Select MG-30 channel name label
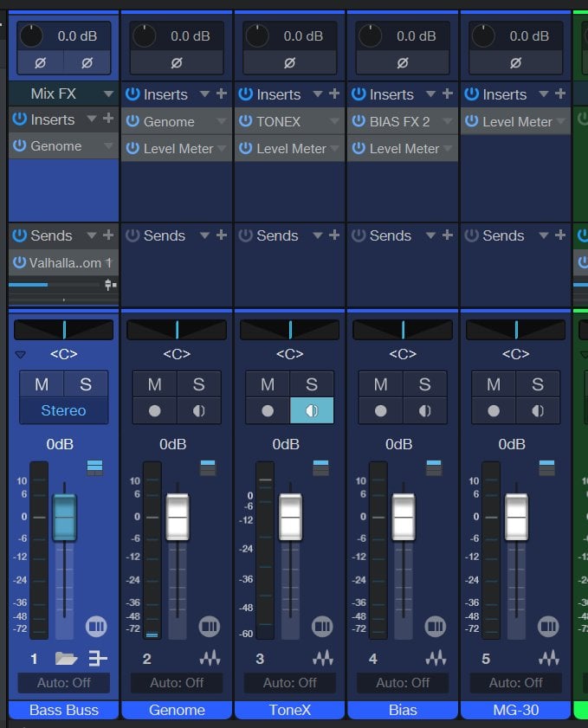The height and width of the screenshot is (728, 588). pos(515,710)
